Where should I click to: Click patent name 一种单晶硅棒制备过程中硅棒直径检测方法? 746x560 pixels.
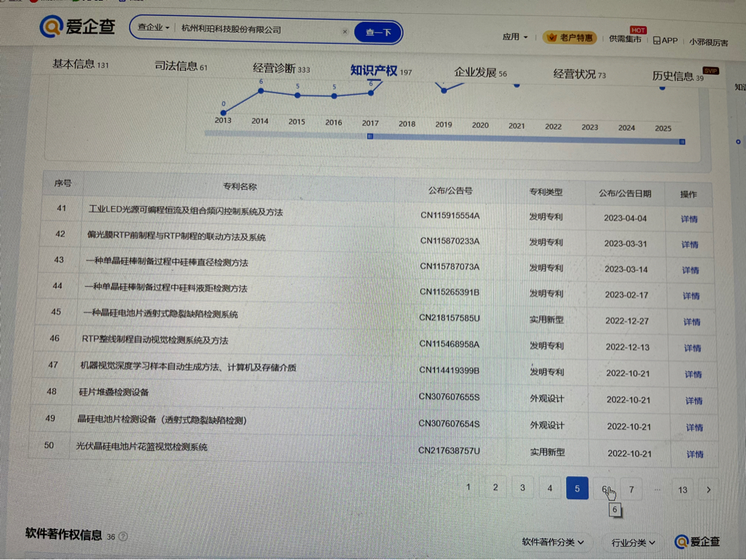click(x=167, y=262)
